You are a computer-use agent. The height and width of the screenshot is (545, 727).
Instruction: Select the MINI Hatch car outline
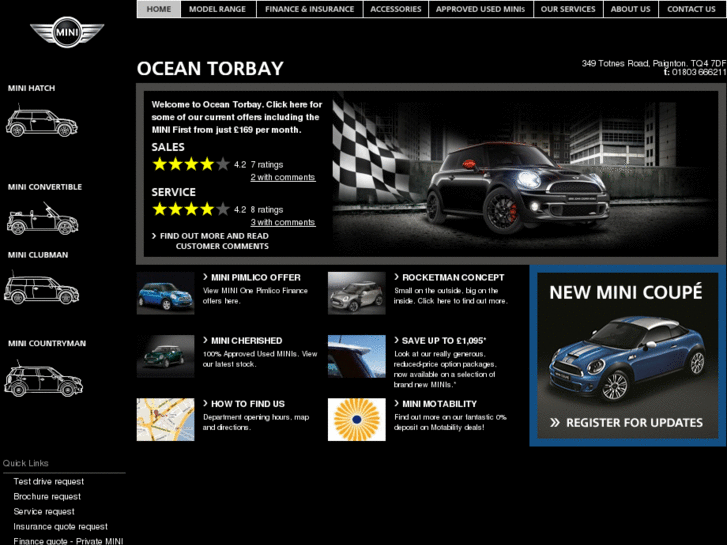[x=42, y=121]
